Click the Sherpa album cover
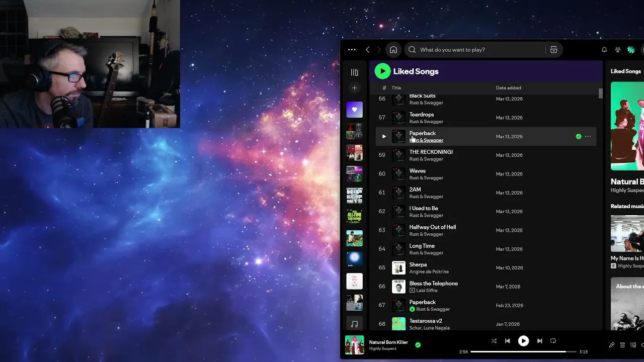Image resolution: width=644 pixels, height=362 pixels. [x=398, y=267]
